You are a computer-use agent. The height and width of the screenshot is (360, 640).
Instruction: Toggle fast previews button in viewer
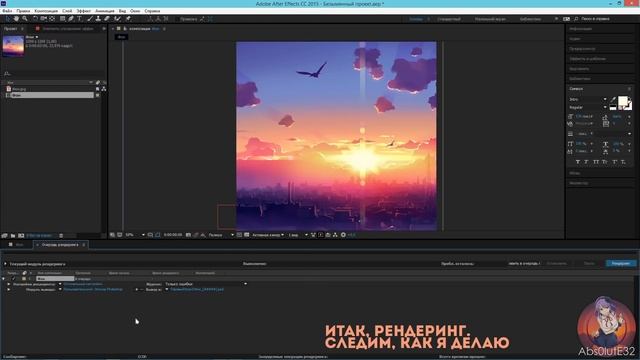pos(320,235)
